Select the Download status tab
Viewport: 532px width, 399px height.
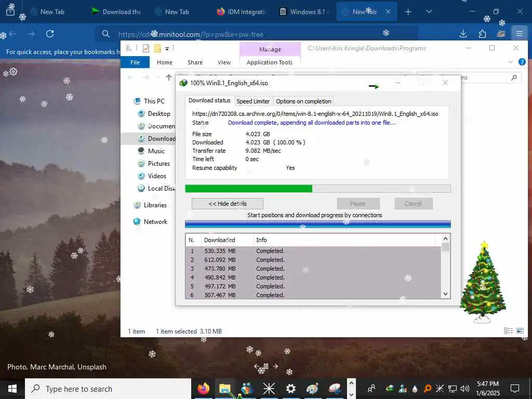(209, 100)
